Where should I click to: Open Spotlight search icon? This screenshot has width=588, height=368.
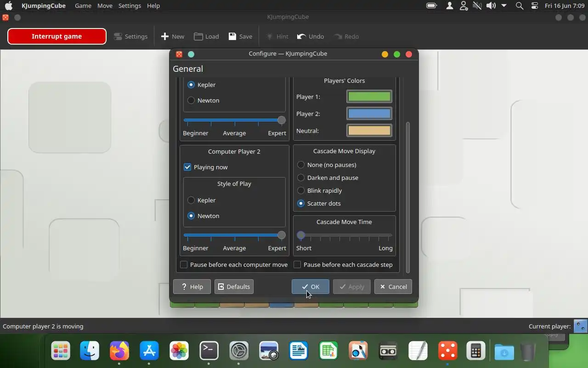click(520, 6)
